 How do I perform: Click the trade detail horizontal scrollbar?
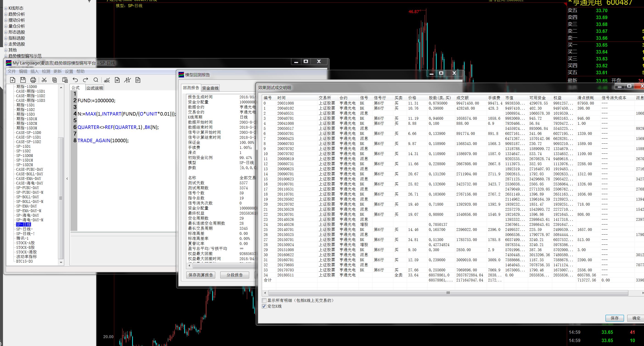coord(448,293)
